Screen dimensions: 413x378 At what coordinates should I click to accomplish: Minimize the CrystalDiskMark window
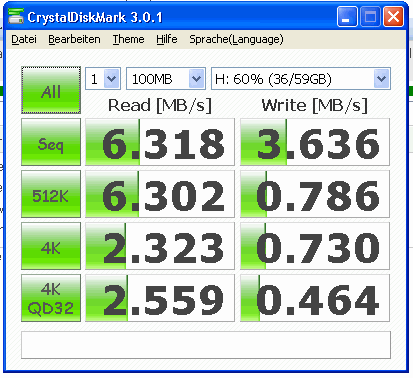[x=347, y=16]
